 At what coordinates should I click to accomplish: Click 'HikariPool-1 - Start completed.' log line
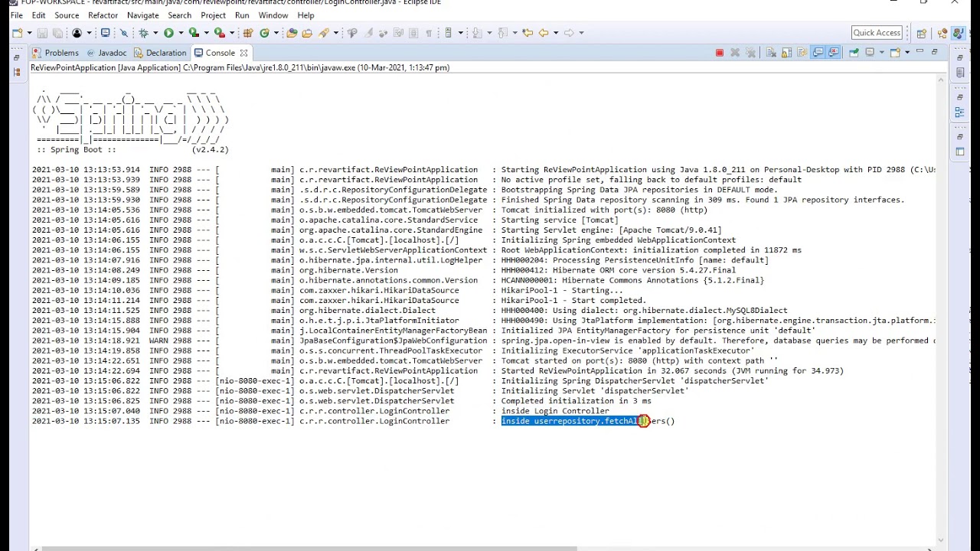coord(573,301)
